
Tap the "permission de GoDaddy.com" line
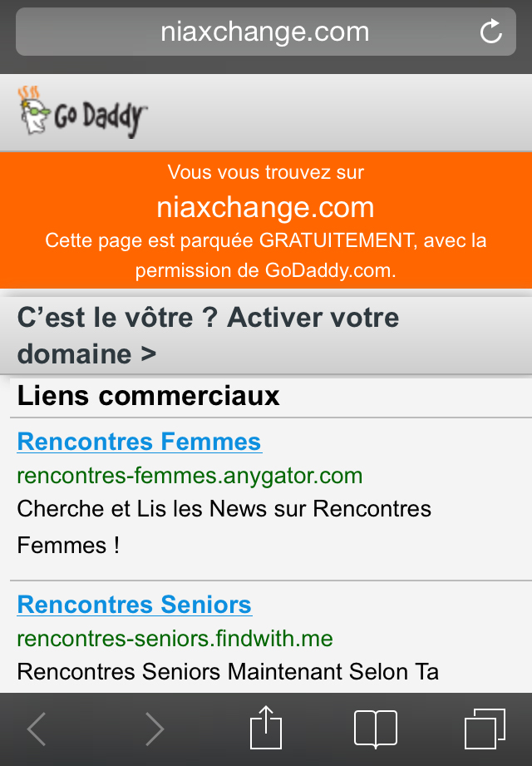[265, 270]
